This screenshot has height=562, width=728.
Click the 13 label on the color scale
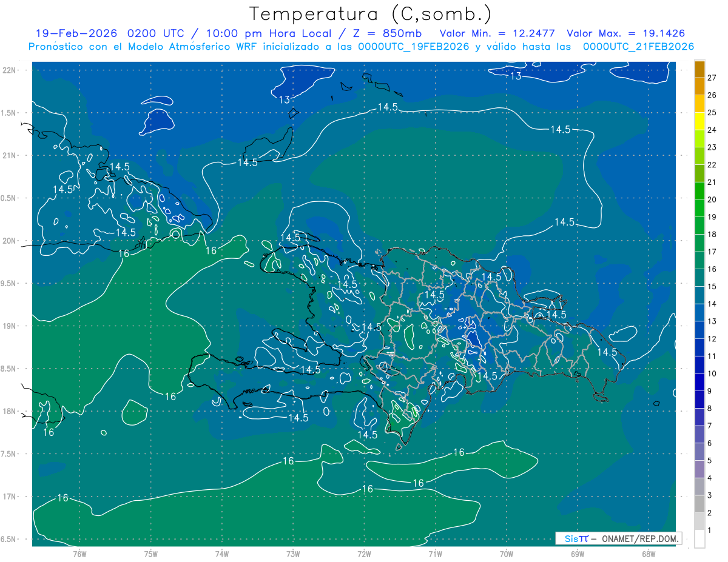(x=712, y=321)
